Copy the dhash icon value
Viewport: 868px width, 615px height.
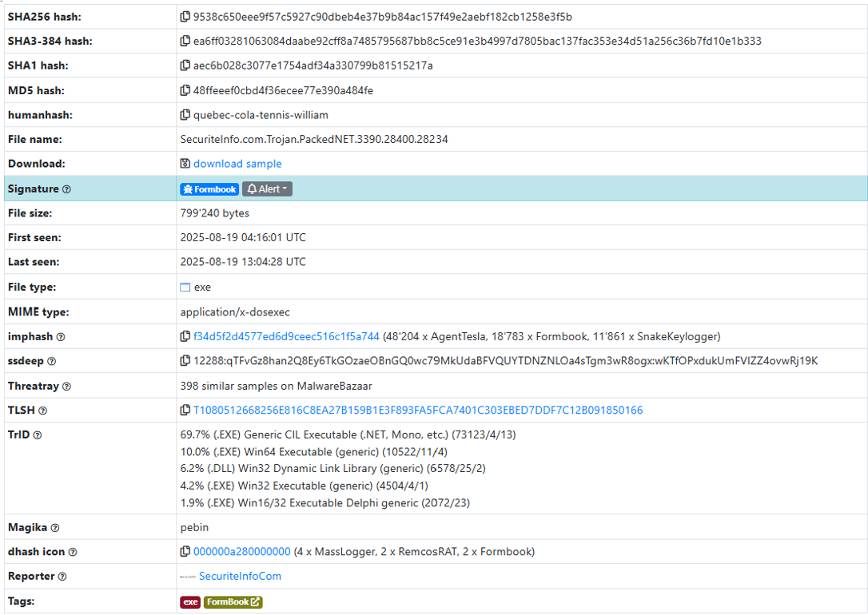185,552
